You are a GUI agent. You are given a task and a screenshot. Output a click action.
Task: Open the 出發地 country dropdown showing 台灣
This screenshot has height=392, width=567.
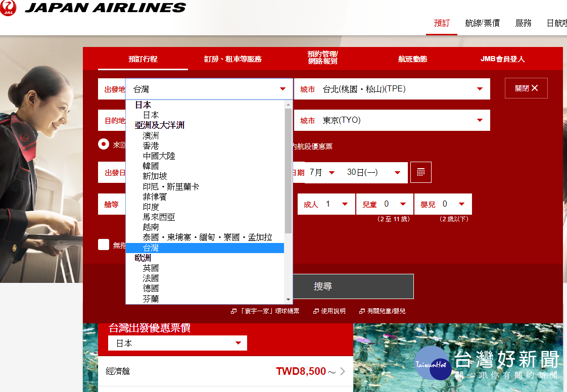pos(209,89)
